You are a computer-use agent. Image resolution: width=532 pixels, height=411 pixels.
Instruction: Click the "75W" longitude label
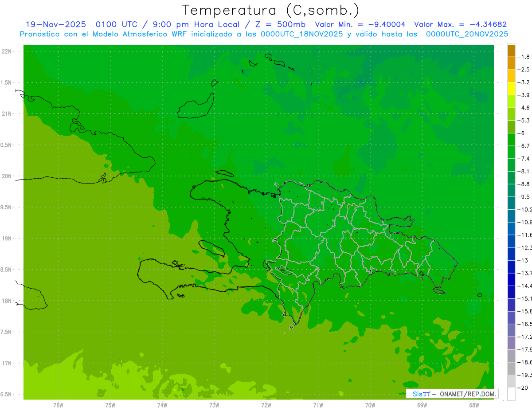click(x=110, y=405)
